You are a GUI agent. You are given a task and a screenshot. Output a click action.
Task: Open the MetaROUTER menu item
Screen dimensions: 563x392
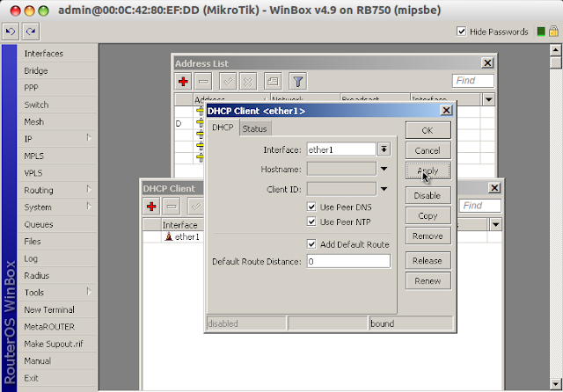click(57, 327)
